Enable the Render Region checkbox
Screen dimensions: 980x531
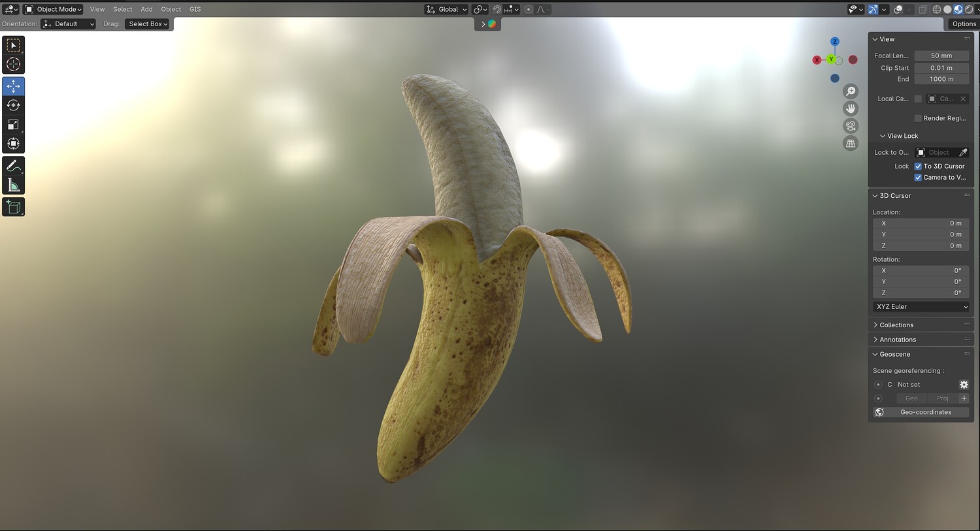(918, 118)
